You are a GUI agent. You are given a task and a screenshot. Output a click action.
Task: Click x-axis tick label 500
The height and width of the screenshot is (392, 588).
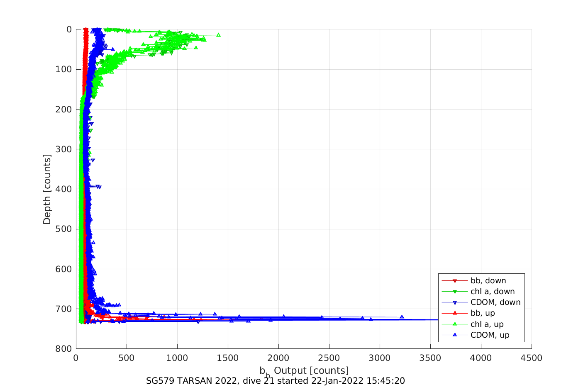tap(127, 358)
